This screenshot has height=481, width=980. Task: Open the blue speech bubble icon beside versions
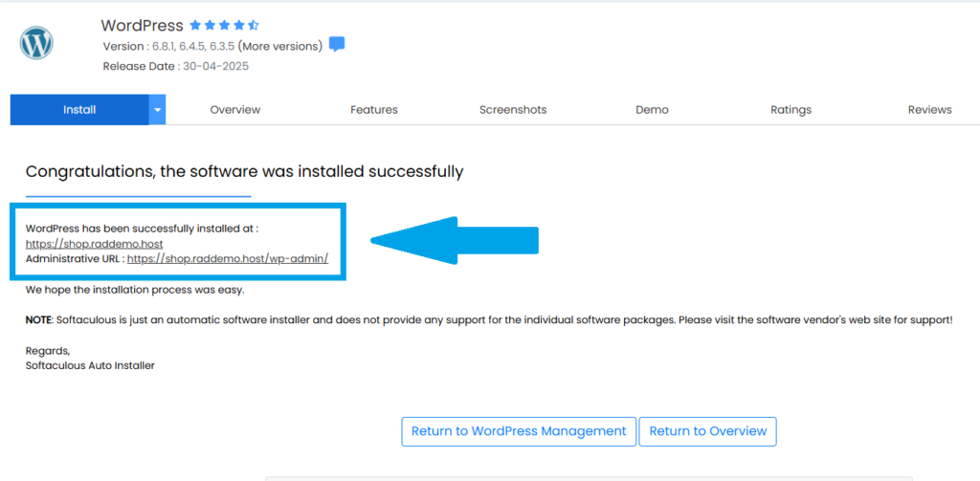337,45
